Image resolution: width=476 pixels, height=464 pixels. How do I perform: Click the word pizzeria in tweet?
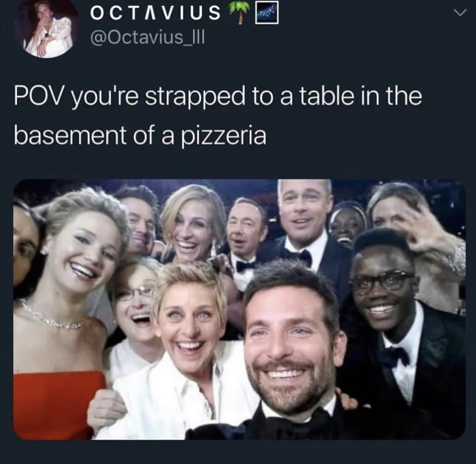coord(223,136)
